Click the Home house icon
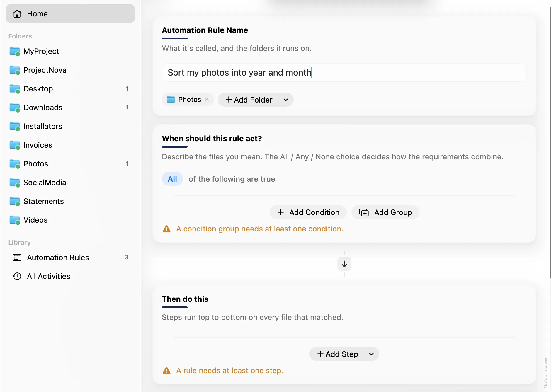 17,14
